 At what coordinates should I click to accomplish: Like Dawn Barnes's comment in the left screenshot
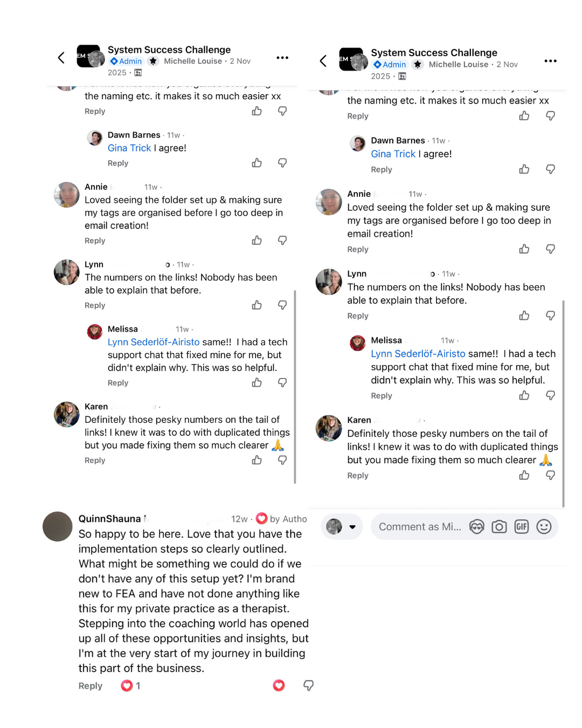[257, 163]
